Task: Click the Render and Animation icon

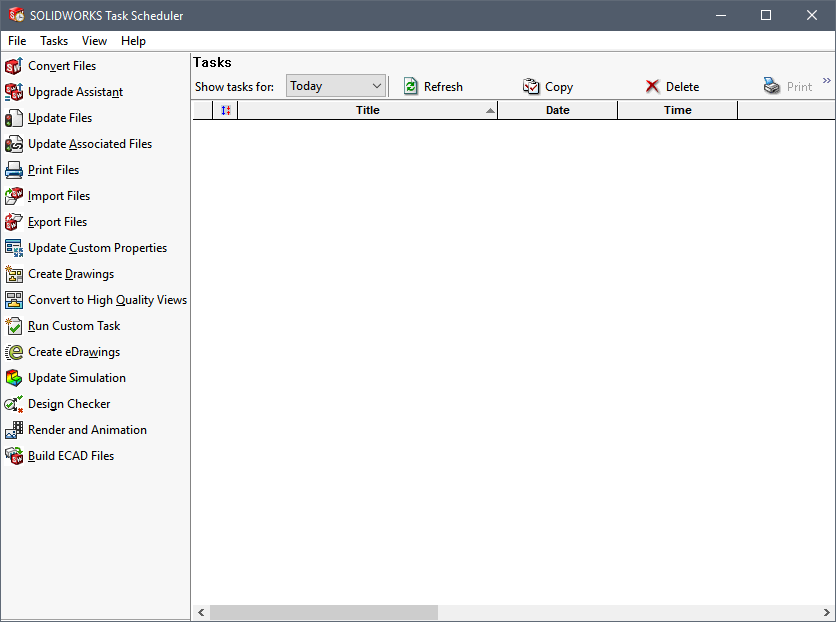Action: pyautogui.click(x=14, y=430)
